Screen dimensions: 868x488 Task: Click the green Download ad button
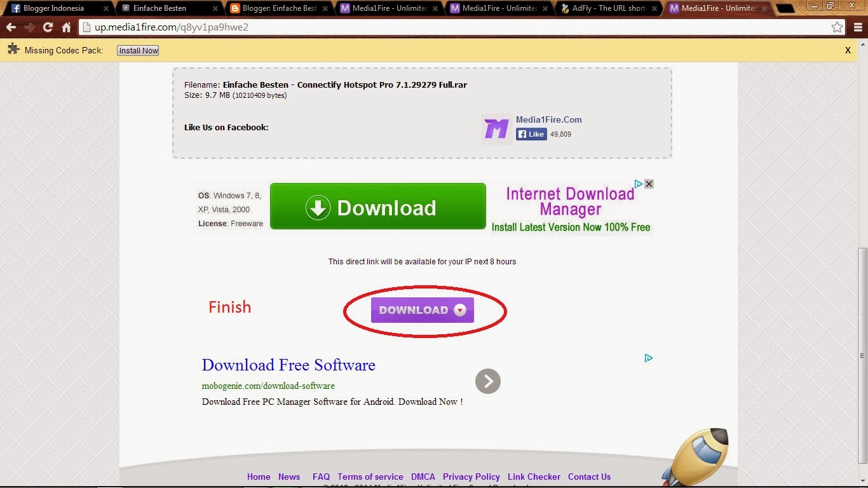tap(378, 207)
